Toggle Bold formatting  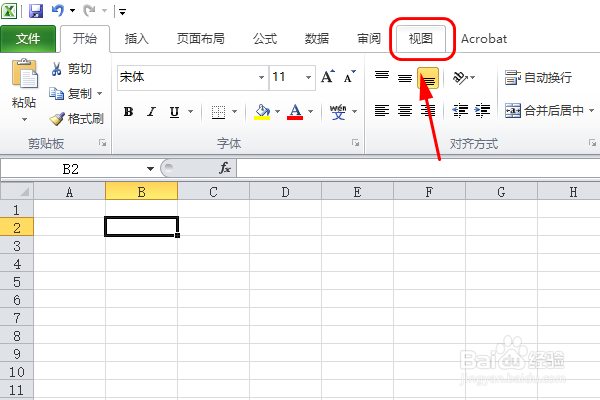pos(129,112)
